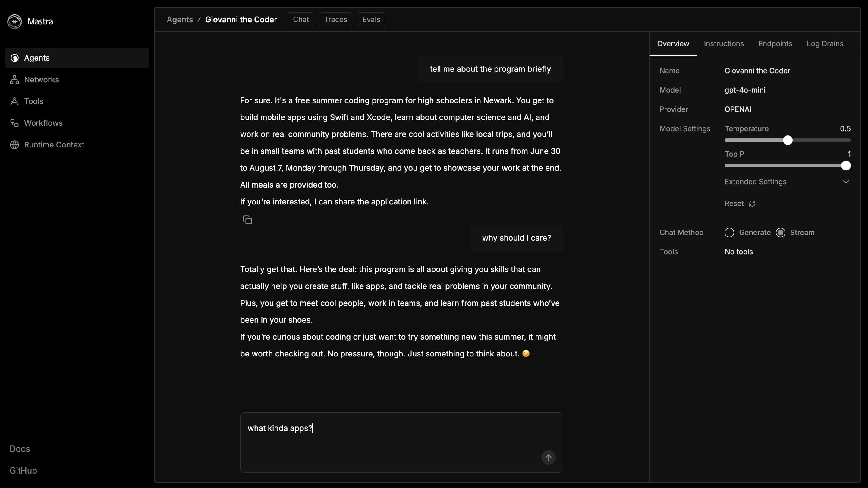Click 'Giovanni the Coder' in the breadcrumb
The width and height of the screenshot is (868, 488).
pos(241,20)
